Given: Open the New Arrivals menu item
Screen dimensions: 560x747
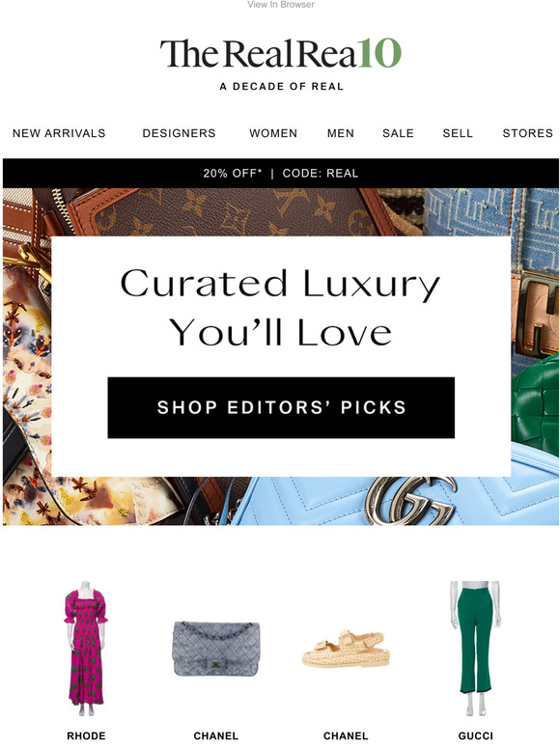Looking at the screenshot, I should 59,133.
